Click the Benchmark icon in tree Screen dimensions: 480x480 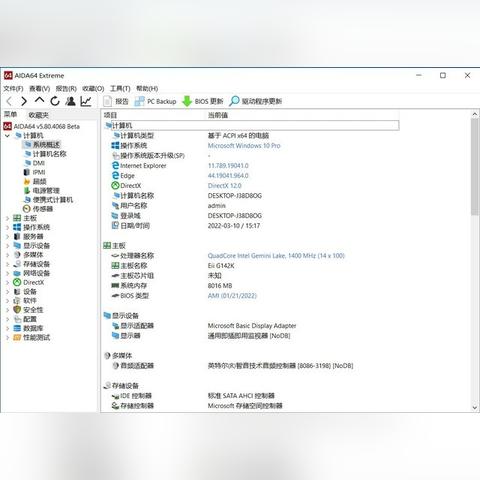(17, 337)
